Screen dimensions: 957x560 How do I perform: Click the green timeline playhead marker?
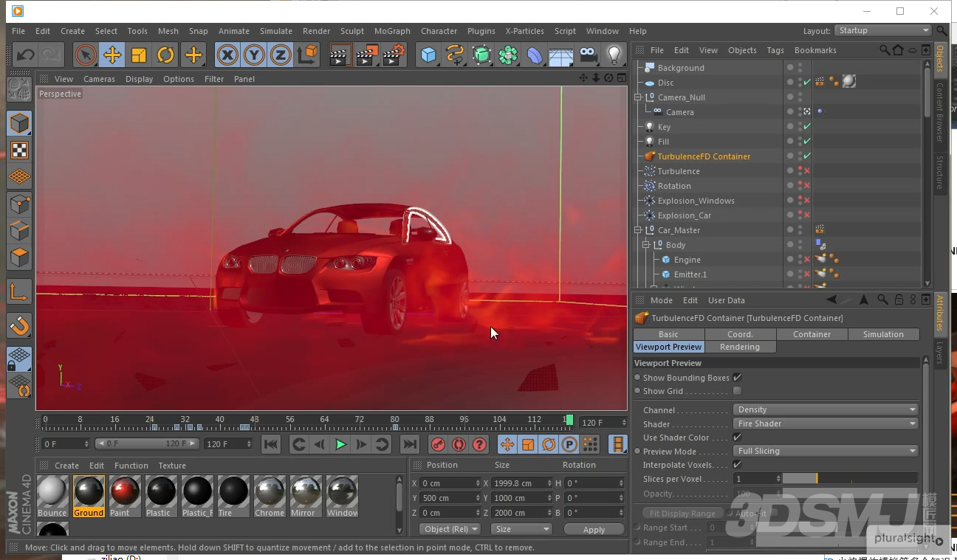569,420
